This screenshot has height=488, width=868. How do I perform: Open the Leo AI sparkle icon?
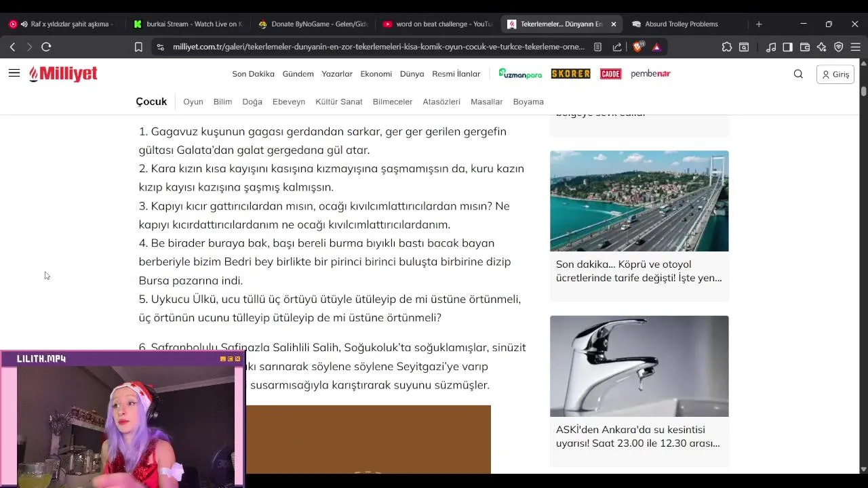822,47
